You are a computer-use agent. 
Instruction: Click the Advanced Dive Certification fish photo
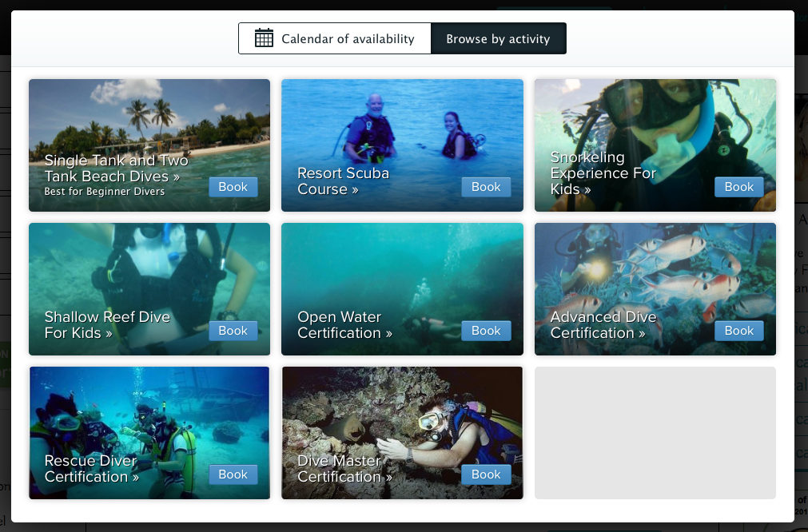655,264
